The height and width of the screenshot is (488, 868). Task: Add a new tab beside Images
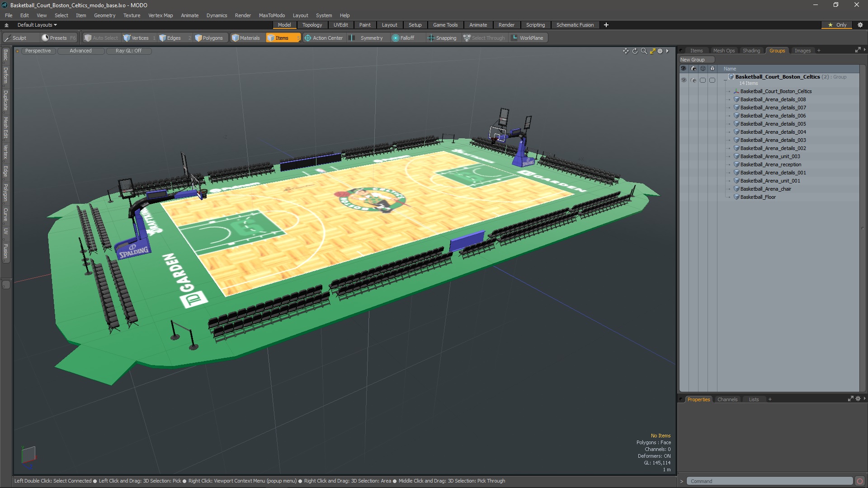point(819,51)
